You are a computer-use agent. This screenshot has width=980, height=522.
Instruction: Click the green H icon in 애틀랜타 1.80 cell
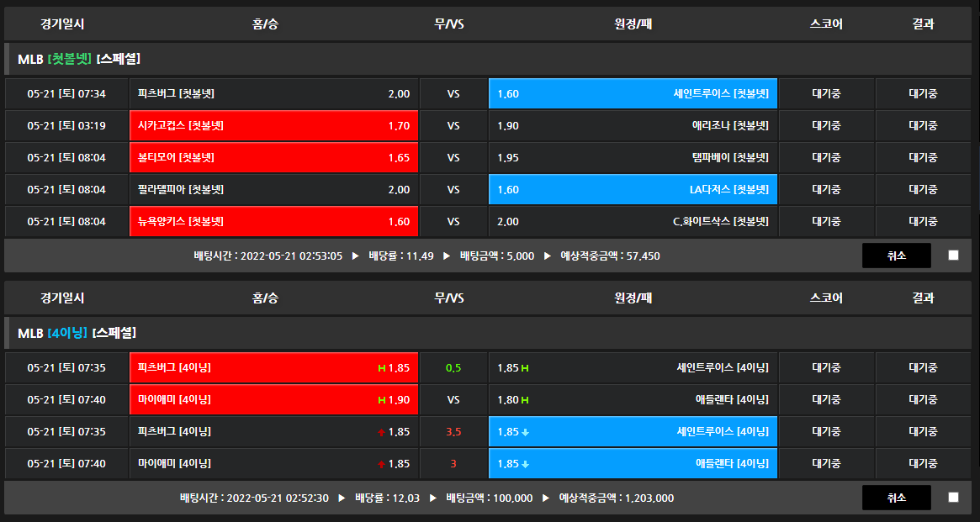point(526,400)
